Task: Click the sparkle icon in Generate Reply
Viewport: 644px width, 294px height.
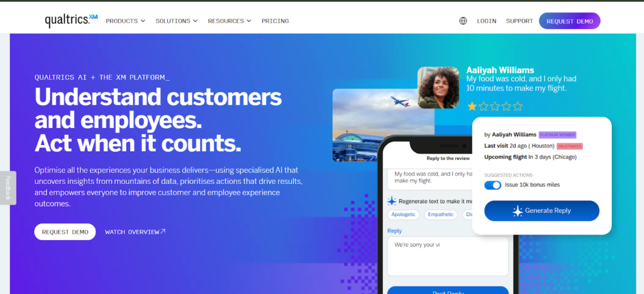Action: coord(518,210)
